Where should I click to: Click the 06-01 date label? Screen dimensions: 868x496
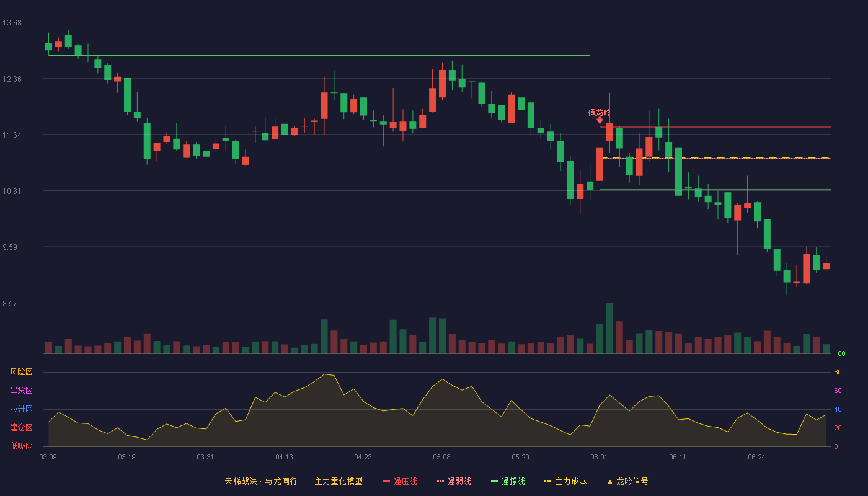pos(599,457)
